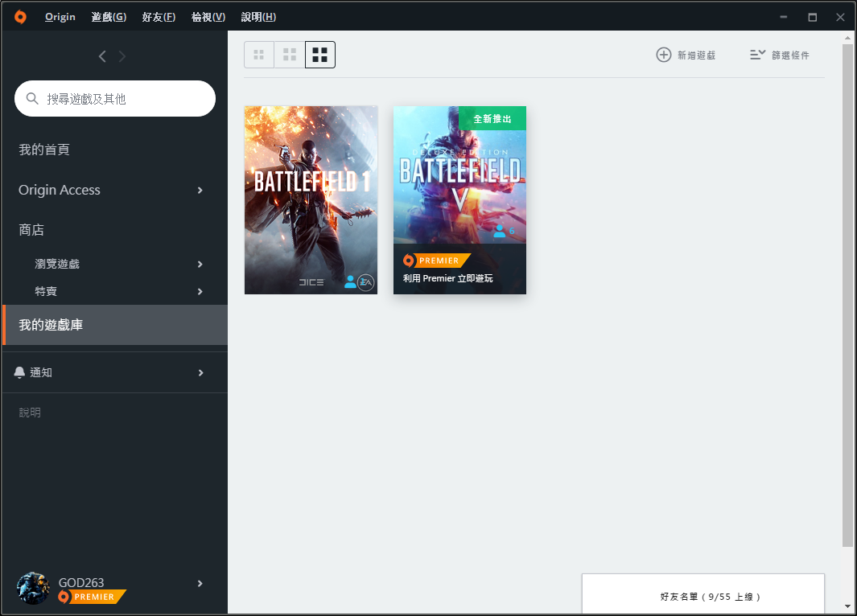
Task: Click the GOD263 profile avatar
Action: tap(33, 588)
